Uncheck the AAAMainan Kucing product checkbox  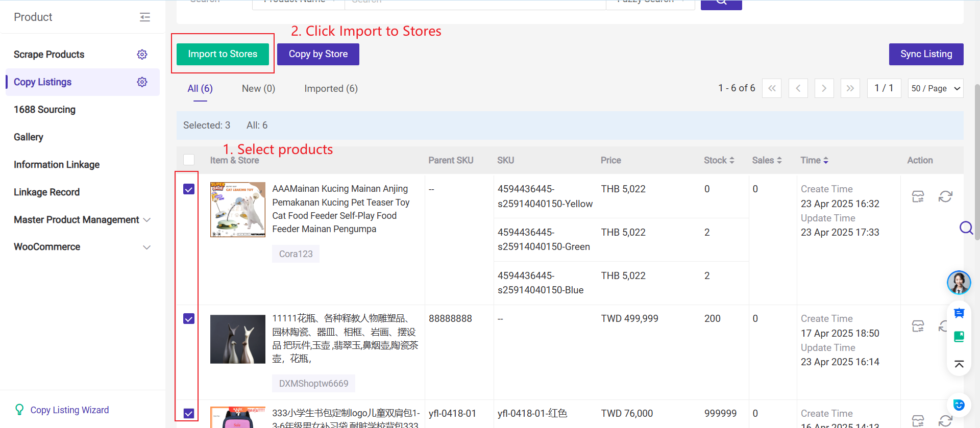[x=189, y=189]
